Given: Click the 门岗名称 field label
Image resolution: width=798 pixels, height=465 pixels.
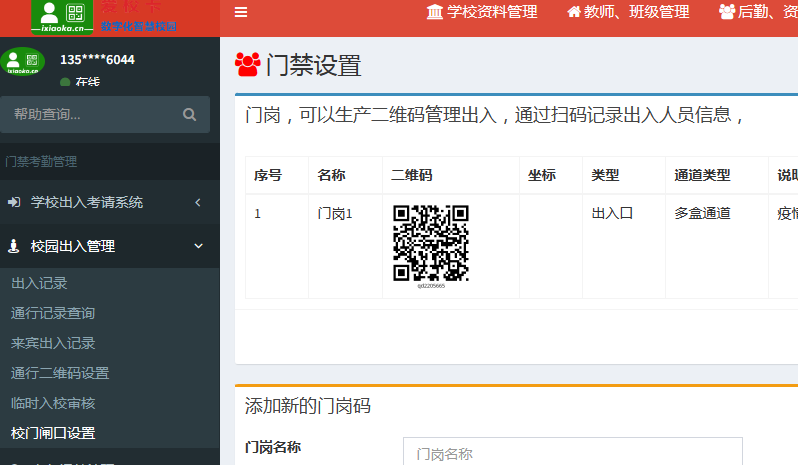Looking at the screenshot, I should click(x=273, y=448).
